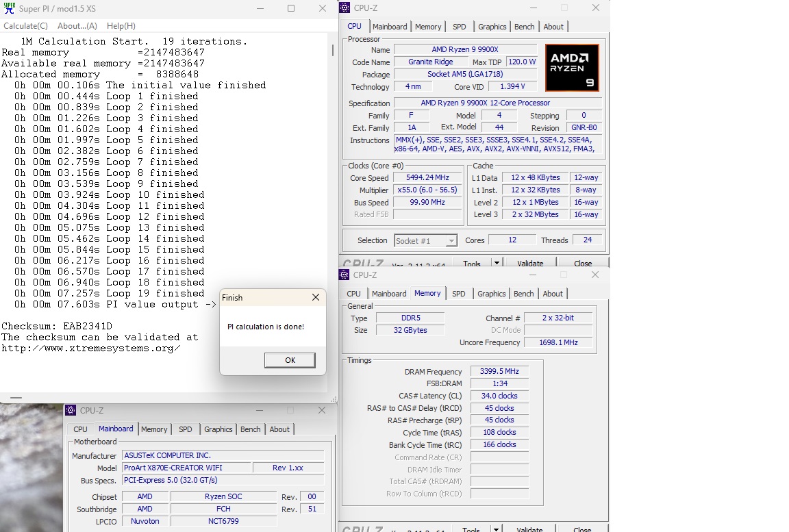
Task: Click motherboard Model ProArt X870E-CREATOR WIFI
Action: point(186,468)
